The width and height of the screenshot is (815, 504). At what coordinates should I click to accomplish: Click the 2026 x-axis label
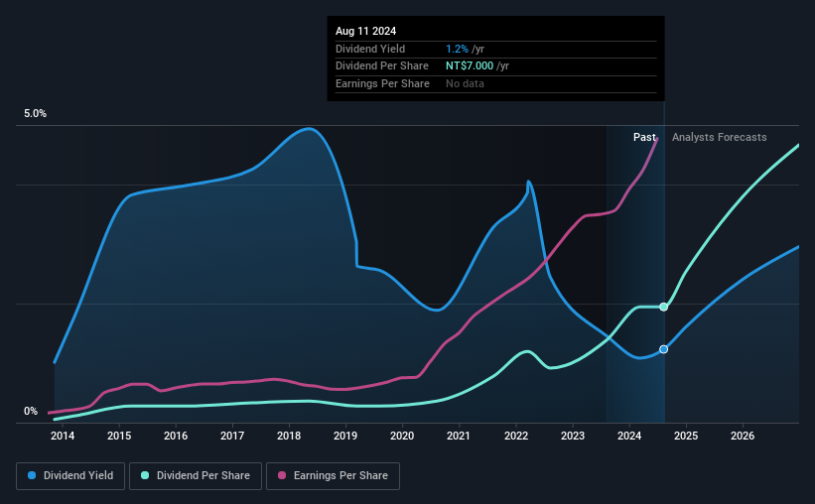[x=743, y=436]
